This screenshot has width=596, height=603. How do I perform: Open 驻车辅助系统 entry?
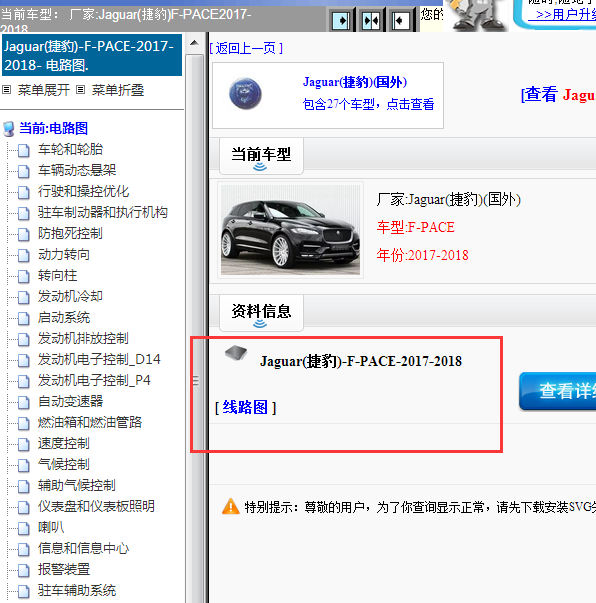pyautogui.click(x=77, y=590)
